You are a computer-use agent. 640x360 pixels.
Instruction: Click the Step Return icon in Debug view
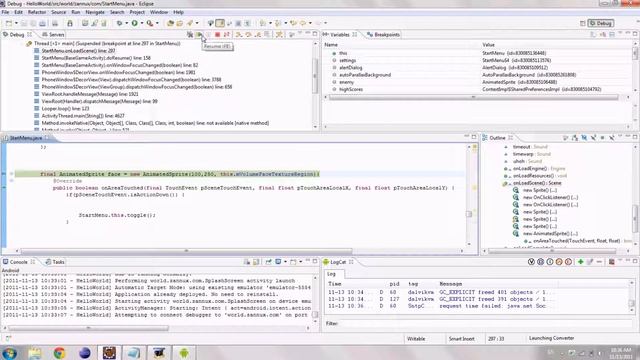click(258, 35)
